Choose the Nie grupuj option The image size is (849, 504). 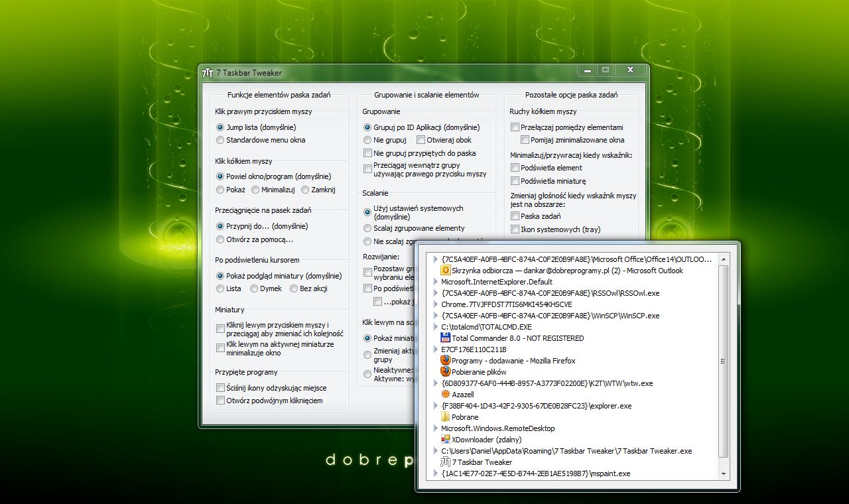(x=367, y=140)
